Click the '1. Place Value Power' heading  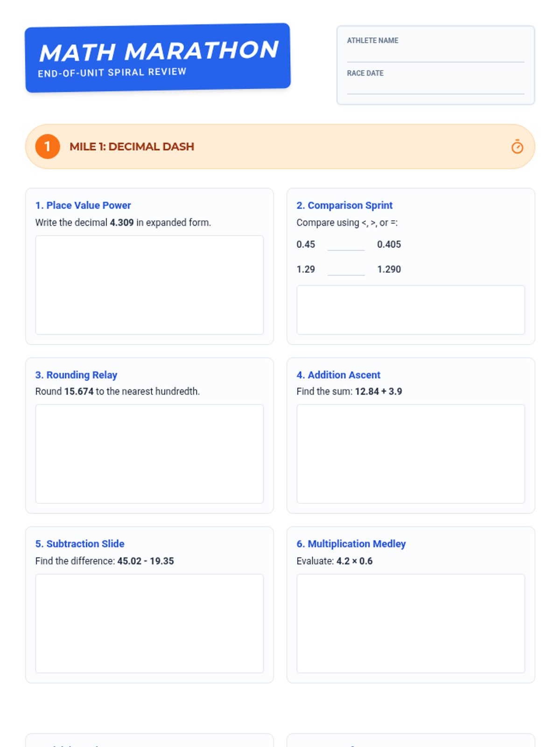83,205
